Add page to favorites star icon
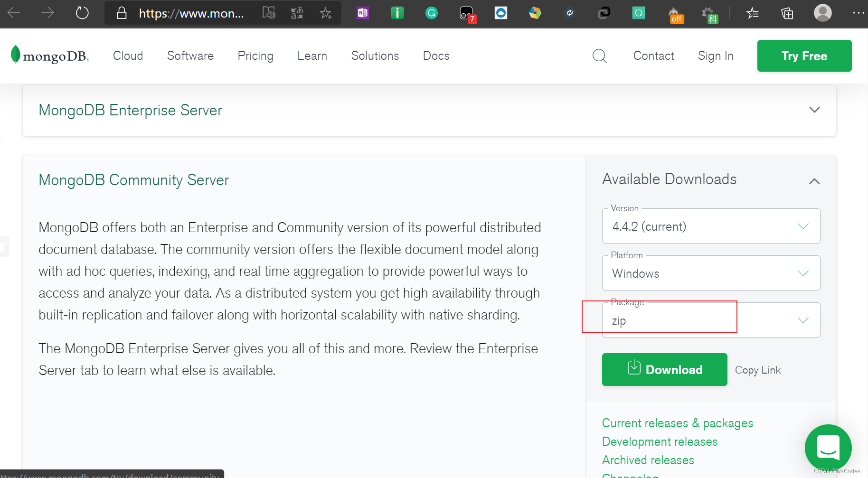868x478 pixels. [x=325, y=13]
